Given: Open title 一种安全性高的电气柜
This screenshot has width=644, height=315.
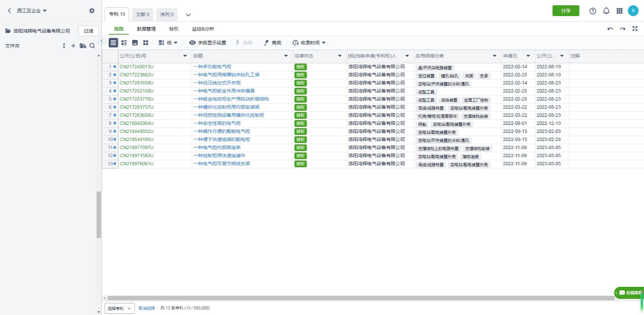Looking at the screenshot, I should tap(217, 123).
